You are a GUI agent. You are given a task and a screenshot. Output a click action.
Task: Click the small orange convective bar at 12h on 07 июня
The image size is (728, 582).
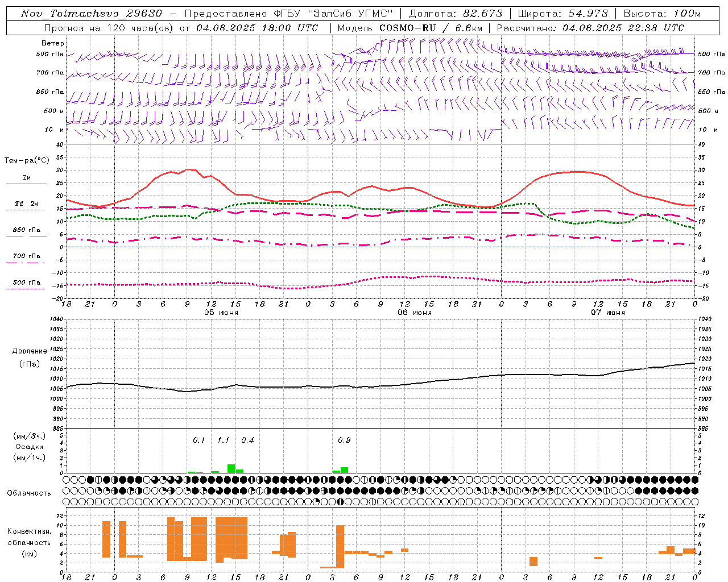click(x=598, y=558)
